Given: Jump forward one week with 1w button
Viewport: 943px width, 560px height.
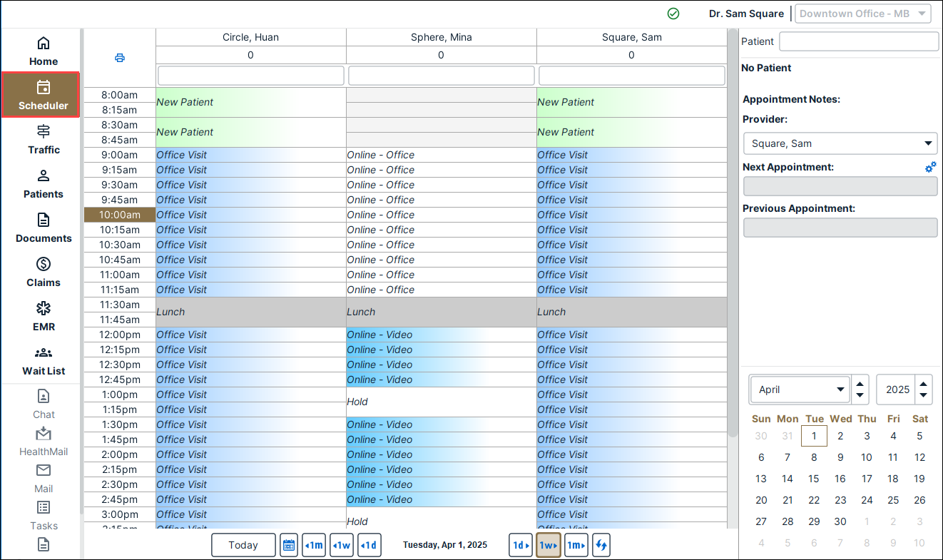Looking at the screenshot, I should (548, 545).
